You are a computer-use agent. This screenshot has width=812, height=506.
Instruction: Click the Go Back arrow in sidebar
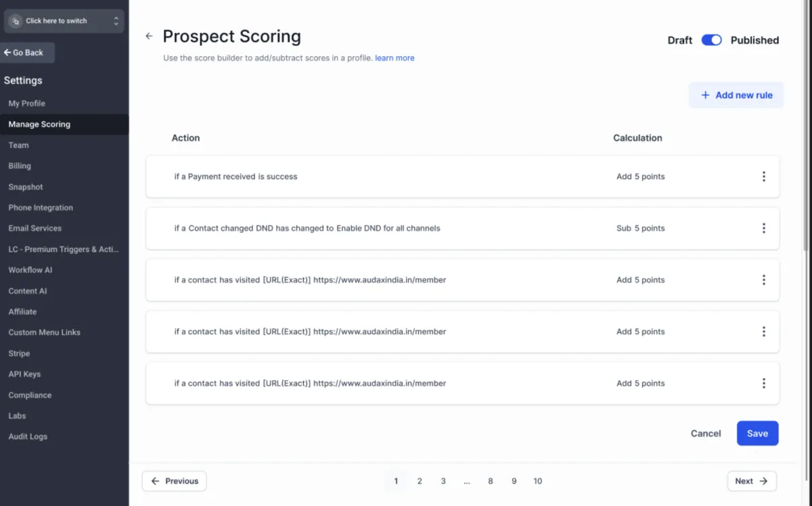(7, 53)
